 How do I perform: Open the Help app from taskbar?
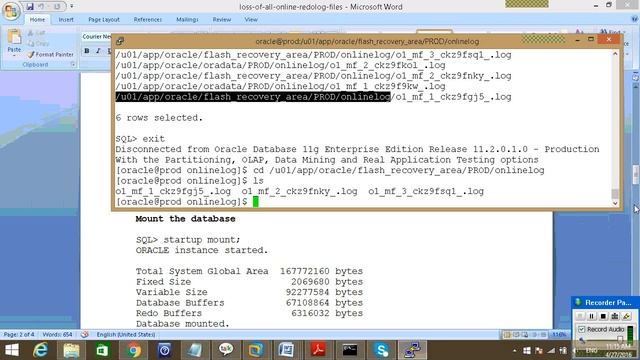coord(164,350)
